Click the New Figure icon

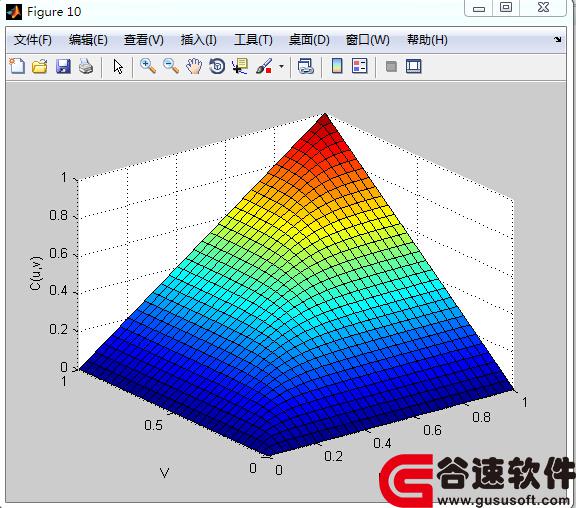coord(17,66)
